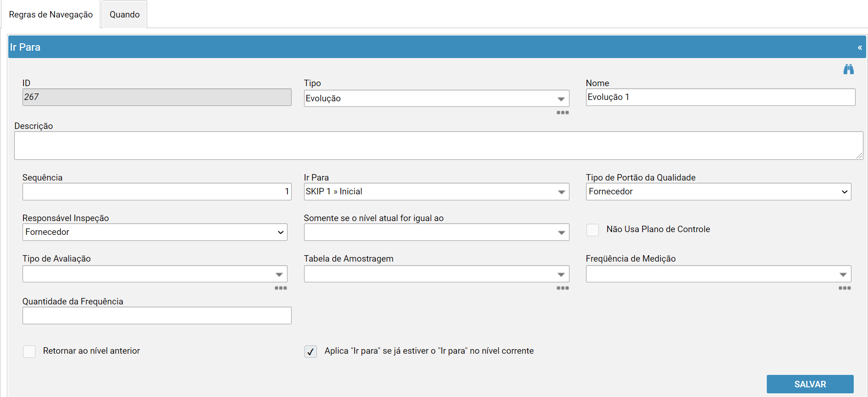Uncheck the Aplica "Ir para" no nível corrente checkbox
The image size is (868, 397).
click(x=310, y=351)
